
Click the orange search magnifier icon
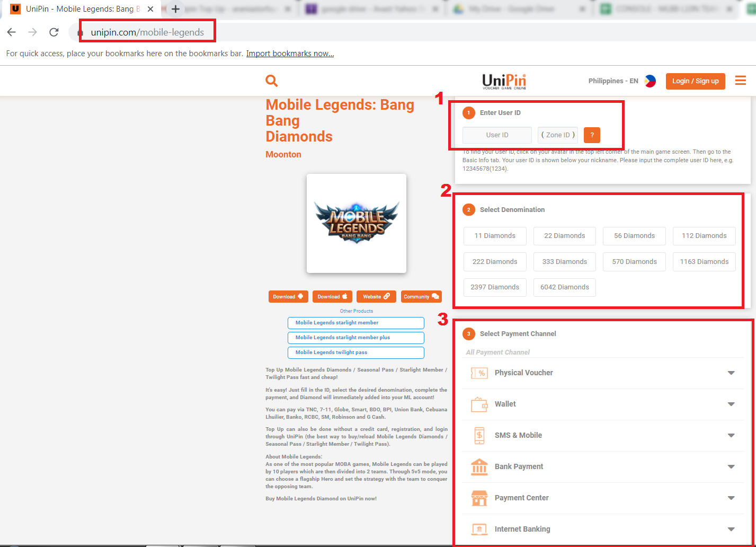(272, 81)
